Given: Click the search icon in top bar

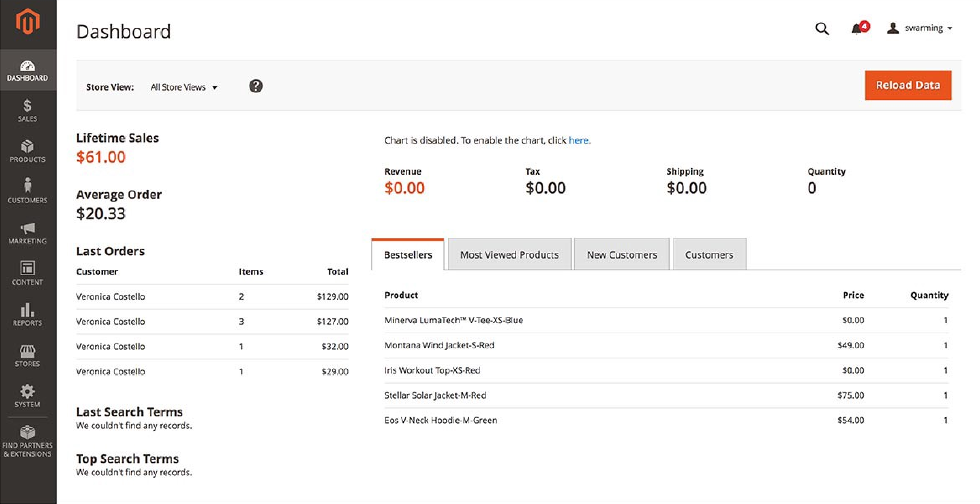Looking at the screenshot, I should pos(822,28).
